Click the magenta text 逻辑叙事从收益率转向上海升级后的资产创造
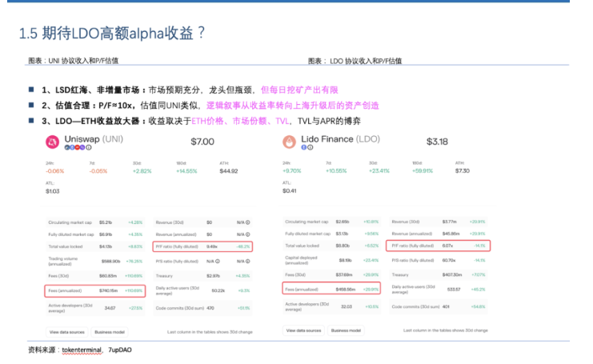This screenshot has width=593, height=364. point(293,106)
